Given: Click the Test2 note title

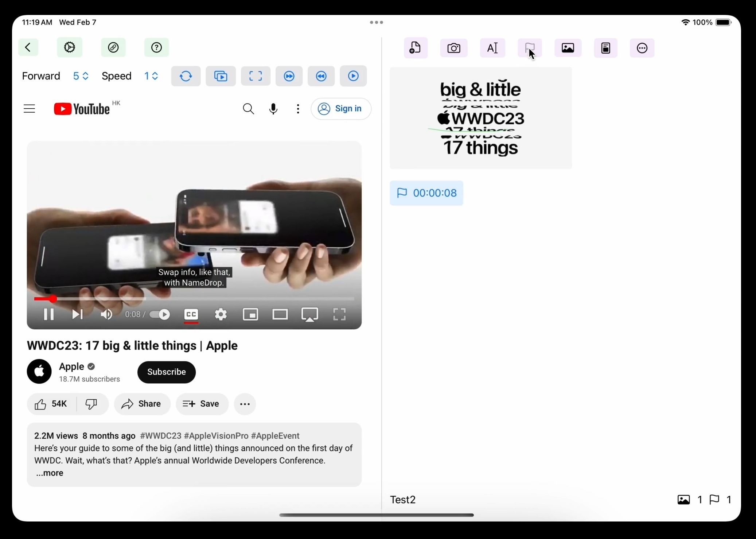Looking at the screenshot, I should 403,500.
